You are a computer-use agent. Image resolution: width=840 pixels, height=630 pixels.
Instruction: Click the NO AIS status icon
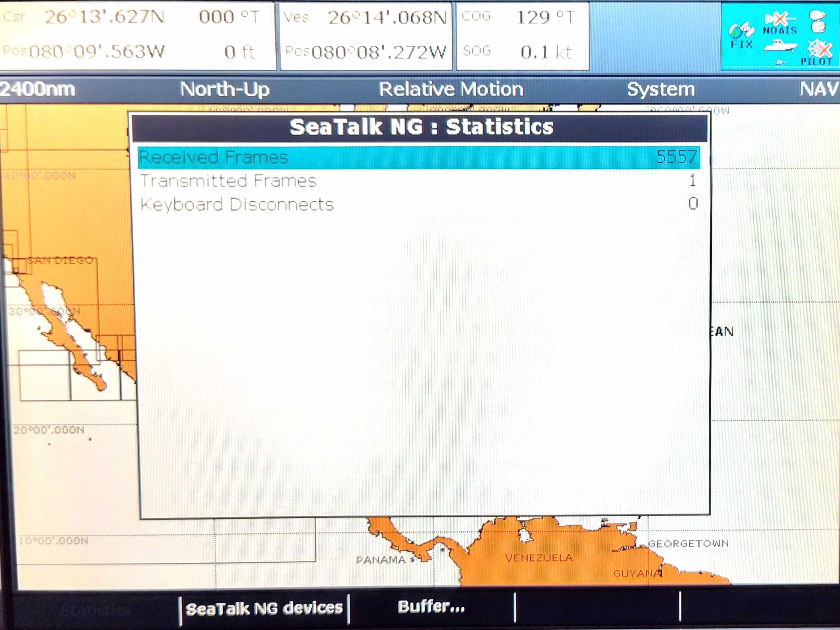[780, 23]
